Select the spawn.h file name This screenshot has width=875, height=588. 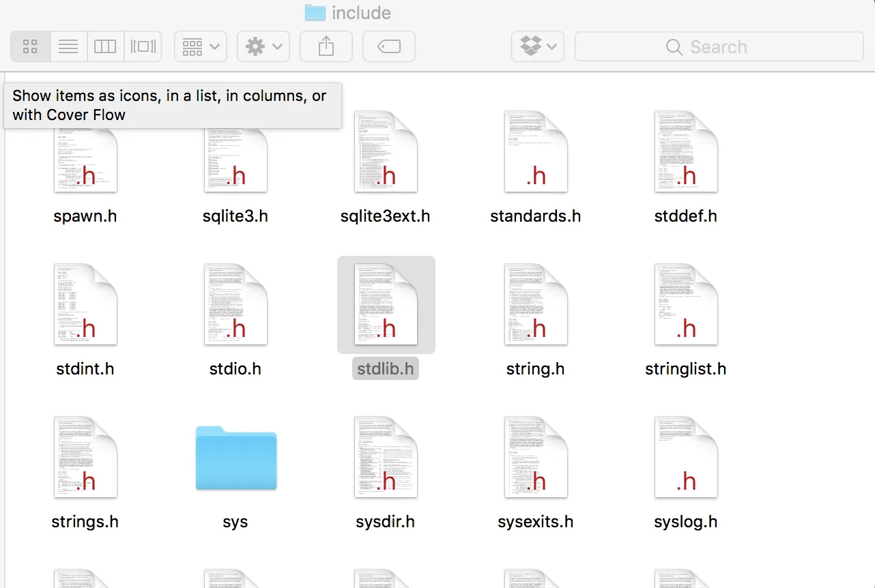click(x=85, y=216)
